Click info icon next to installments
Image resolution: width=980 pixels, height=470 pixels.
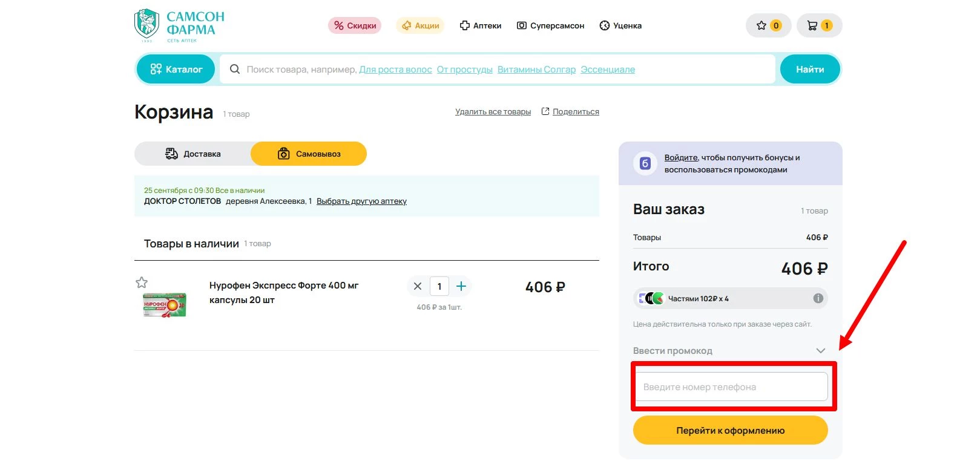[x=818, y=298]
